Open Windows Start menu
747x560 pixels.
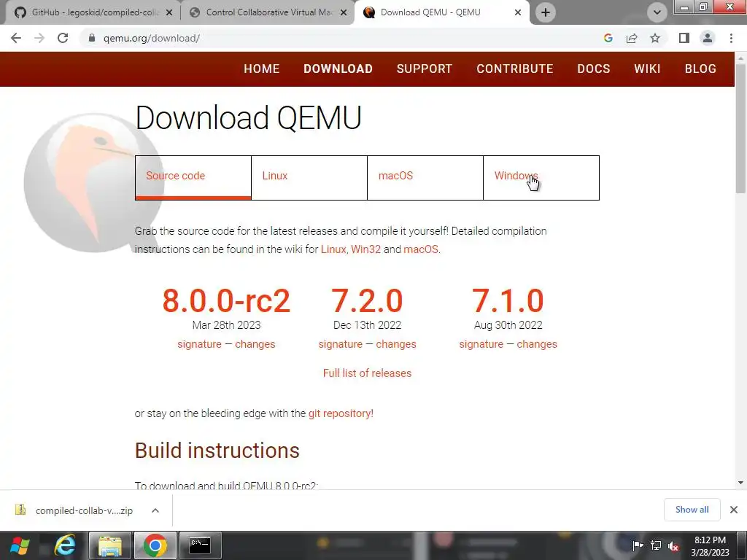pos(20,545)
